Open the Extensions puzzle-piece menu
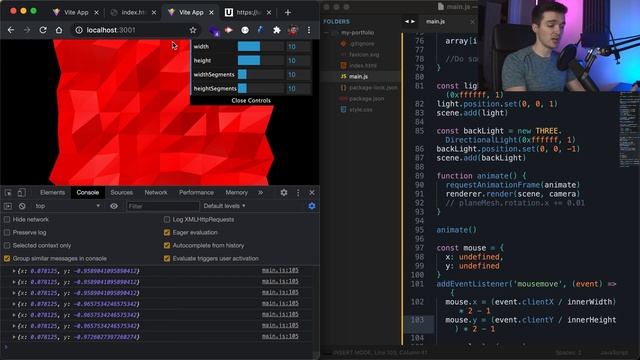This screenshot has width=640, height=360. (277, 30)
